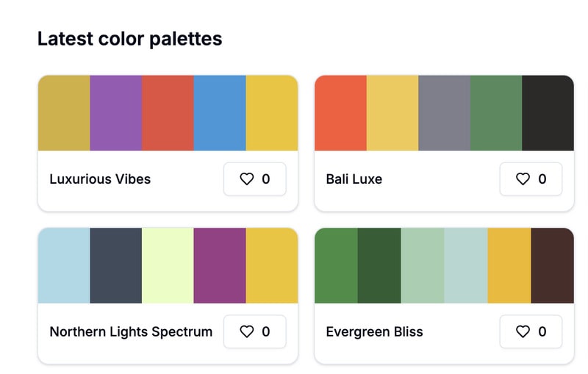Click the Latest color palettes heading
The image size is (588, 374).
pyautogui.click(x=129, y=39)
